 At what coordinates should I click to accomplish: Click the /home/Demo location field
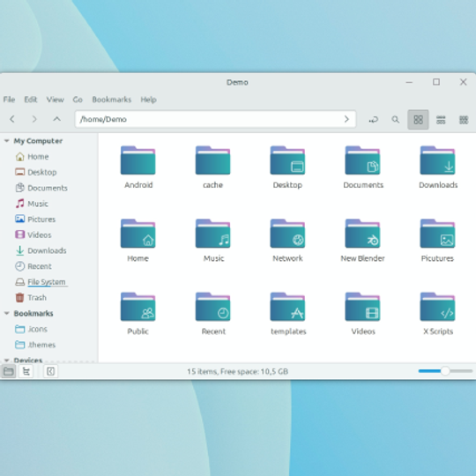215,119
